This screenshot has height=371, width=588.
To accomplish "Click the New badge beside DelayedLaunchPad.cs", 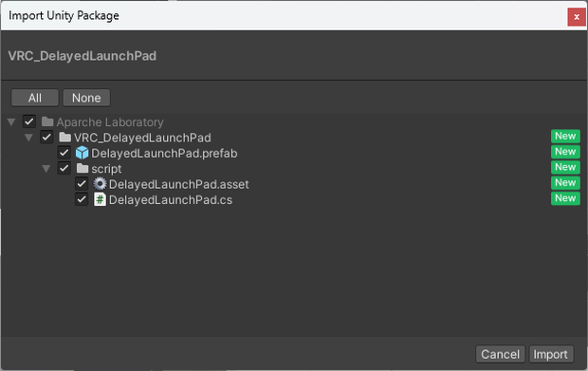I will pyautogui.click(x=565, y=198).
